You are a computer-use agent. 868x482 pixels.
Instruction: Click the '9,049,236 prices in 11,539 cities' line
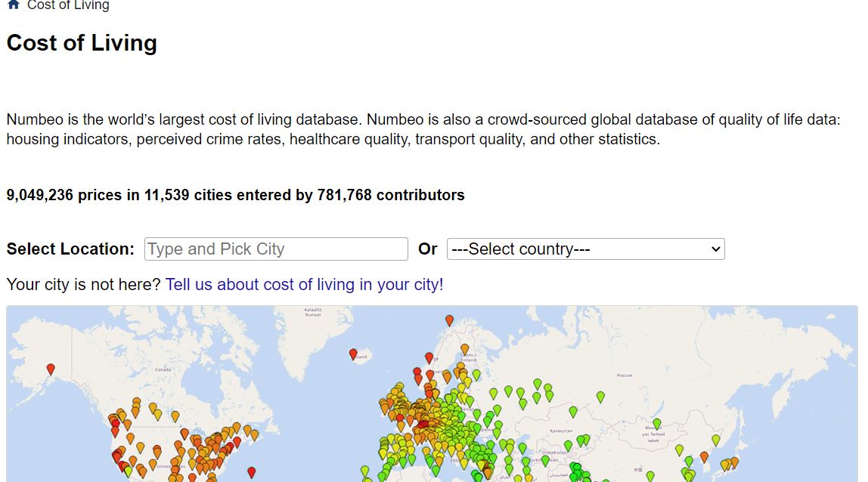(x=235, y=196)
